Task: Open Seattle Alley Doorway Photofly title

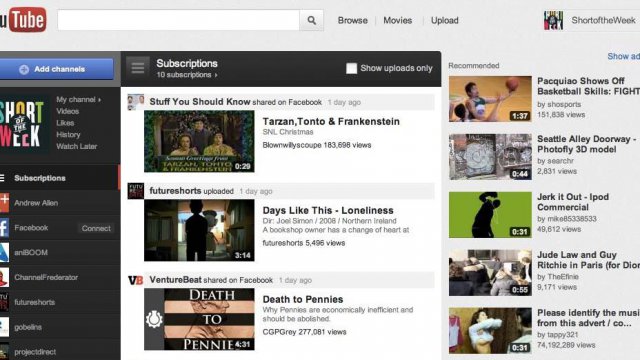Action: click(x=587, y=144)
